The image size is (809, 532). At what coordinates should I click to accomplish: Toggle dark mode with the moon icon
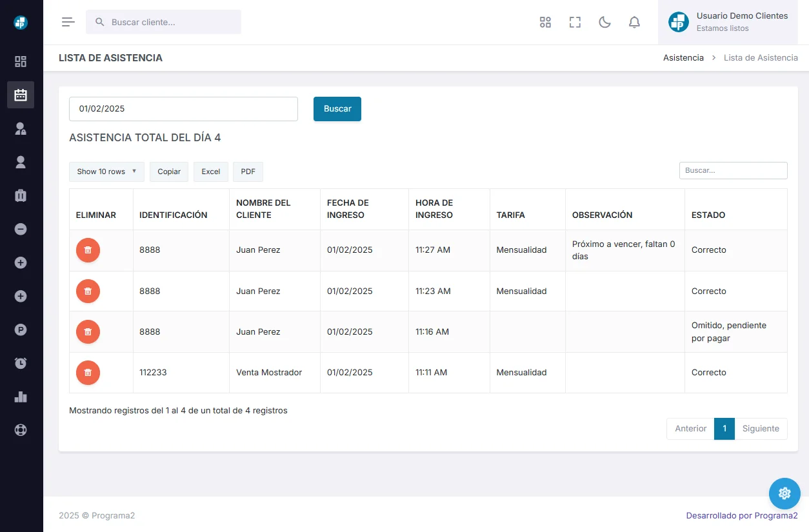(x=604, y=23)
